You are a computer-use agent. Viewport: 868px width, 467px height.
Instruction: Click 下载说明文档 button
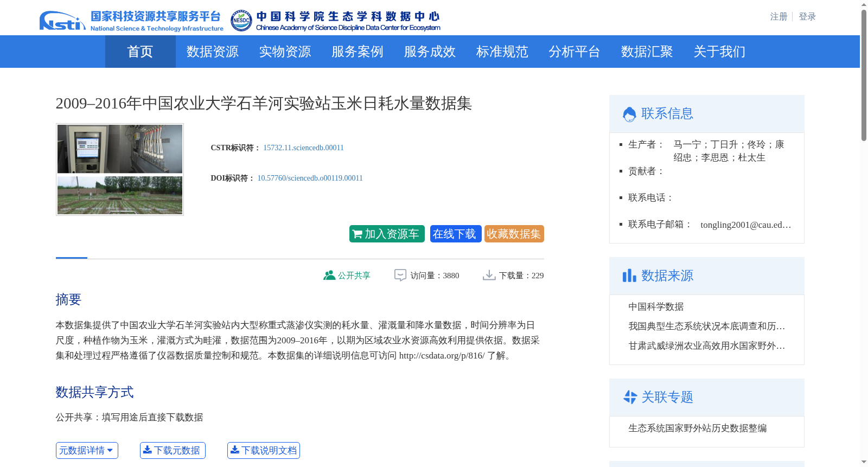(264, 450)
